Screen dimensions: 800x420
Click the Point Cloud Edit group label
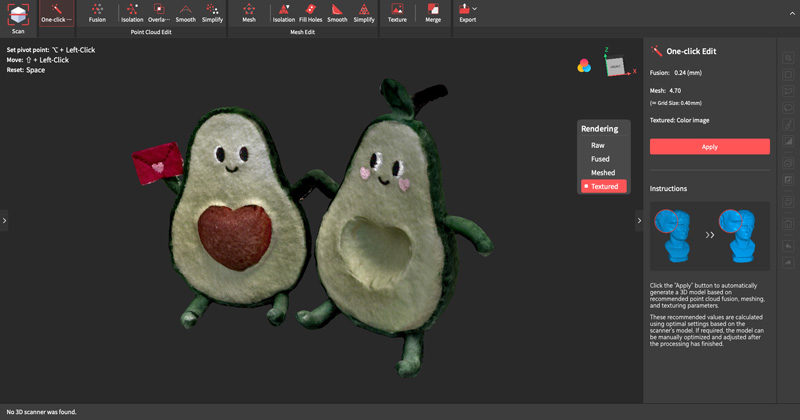tap(151, 32)
